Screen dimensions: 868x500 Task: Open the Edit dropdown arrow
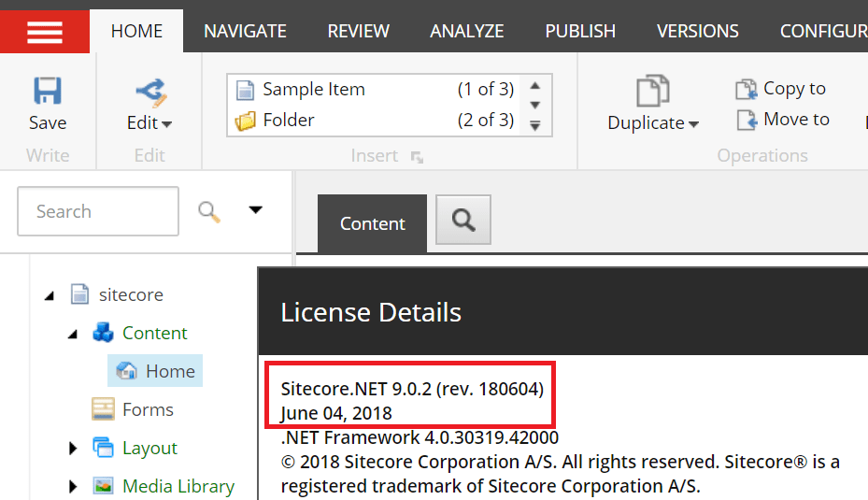click(167, 124)
